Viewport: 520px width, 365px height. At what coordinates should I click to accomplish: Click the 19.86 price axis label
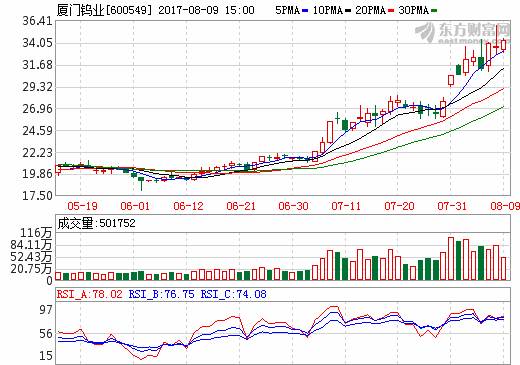(x=37, y=173)
